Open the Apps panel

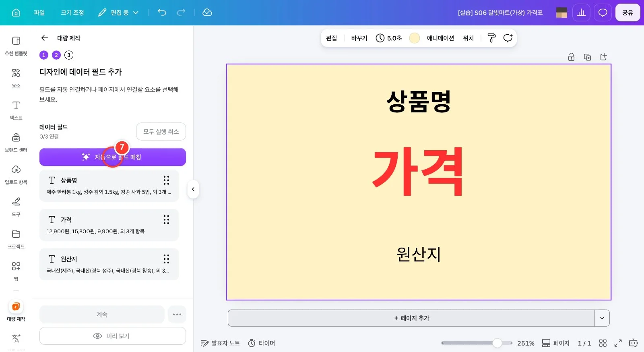(x=16, y=271)
